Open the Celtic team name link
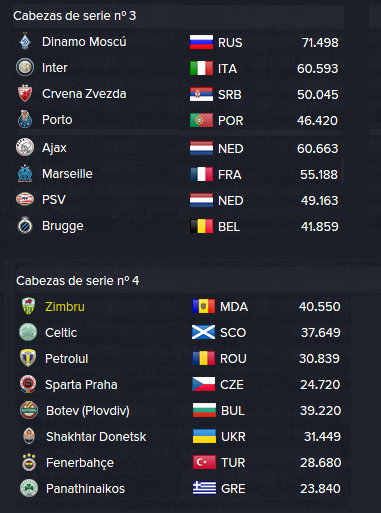 [x=61, y=333]
